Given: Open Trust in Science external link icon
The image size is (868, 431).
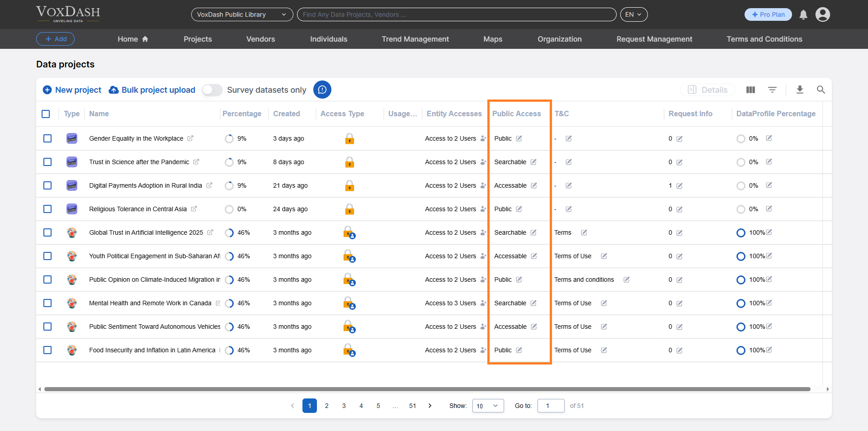Looking at the screenshot, I should tap(196, 162).
